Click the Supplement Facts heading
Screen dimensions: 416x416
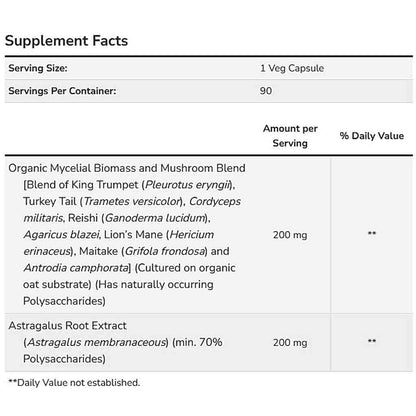pos(66,41)
